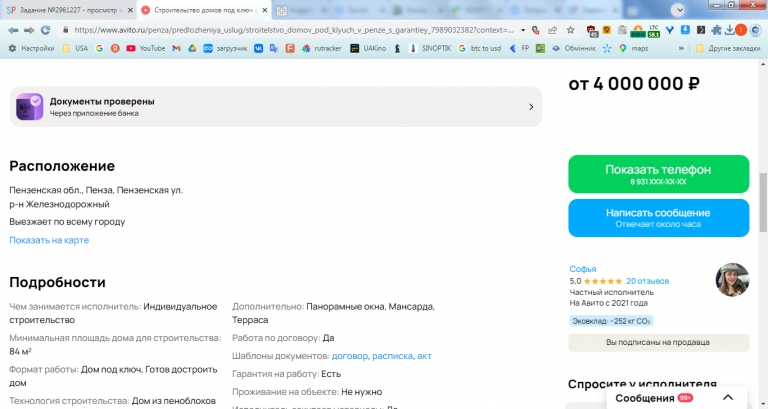
Task: Reload the Avito page
Action: 46,30
